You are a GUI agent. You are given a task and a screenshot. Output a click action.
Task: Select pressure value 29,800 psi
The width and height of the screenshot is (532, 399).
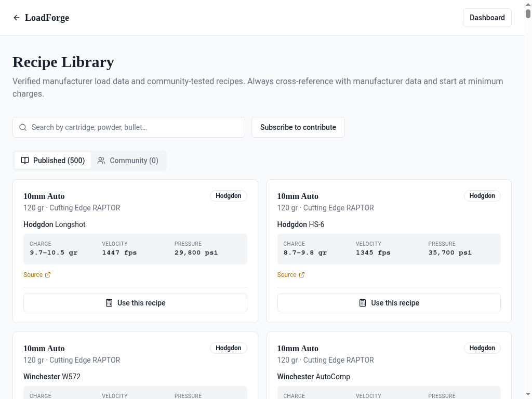(196, 252)
